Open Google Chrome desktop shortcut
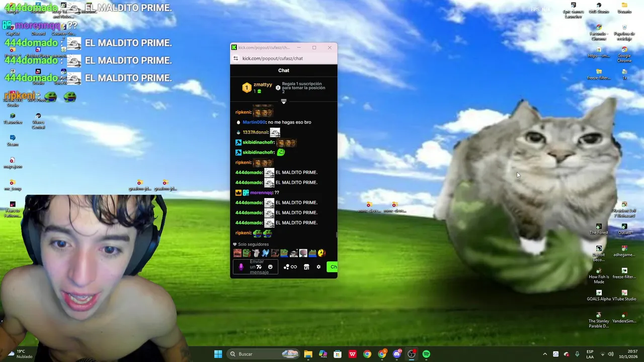 coord(624,55)
